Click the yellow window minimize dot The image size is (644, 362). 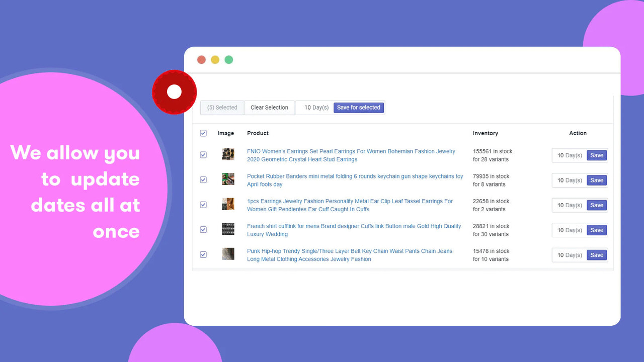click(215, 60)
